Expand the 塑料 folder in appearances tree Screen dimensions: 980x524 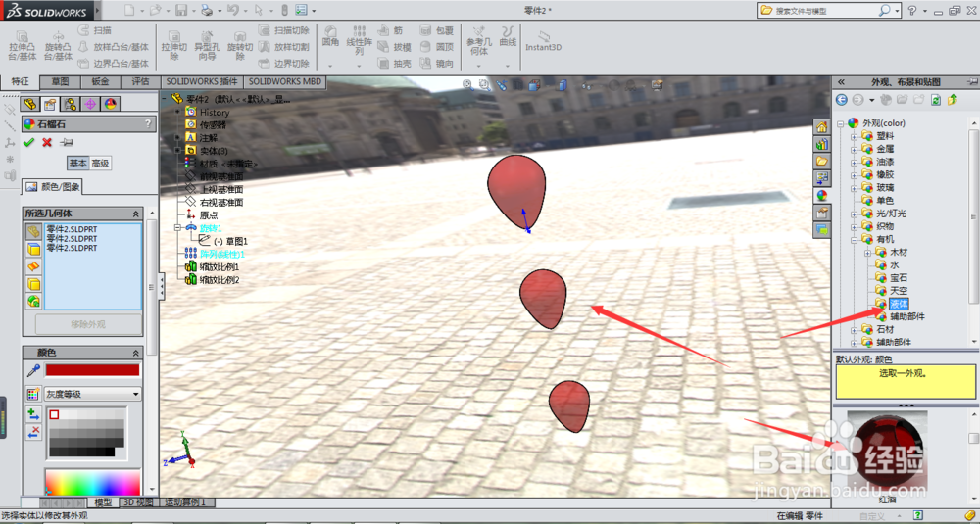pyautogui.click(x=854, y=136)
